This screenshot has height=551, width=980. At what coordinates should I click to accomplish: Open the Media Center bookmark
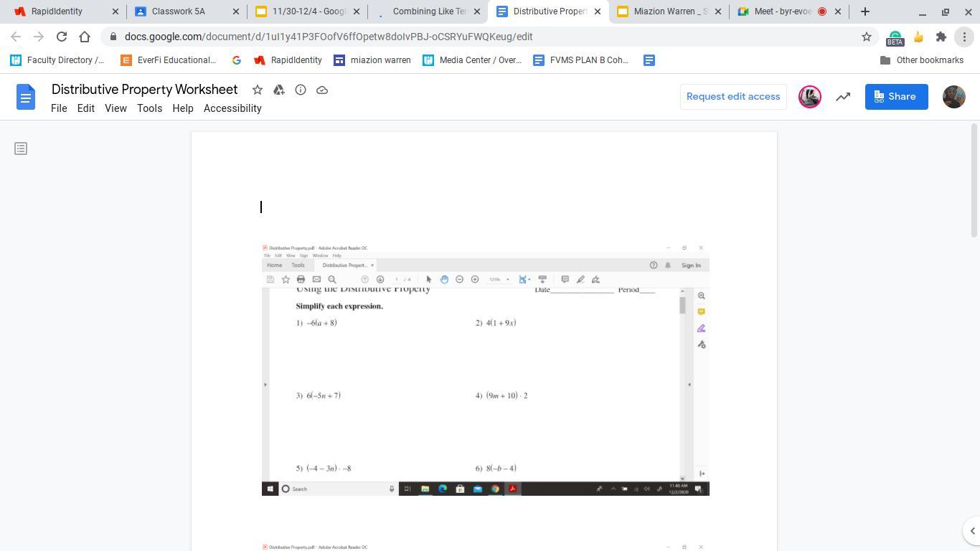tap(472, 60)
